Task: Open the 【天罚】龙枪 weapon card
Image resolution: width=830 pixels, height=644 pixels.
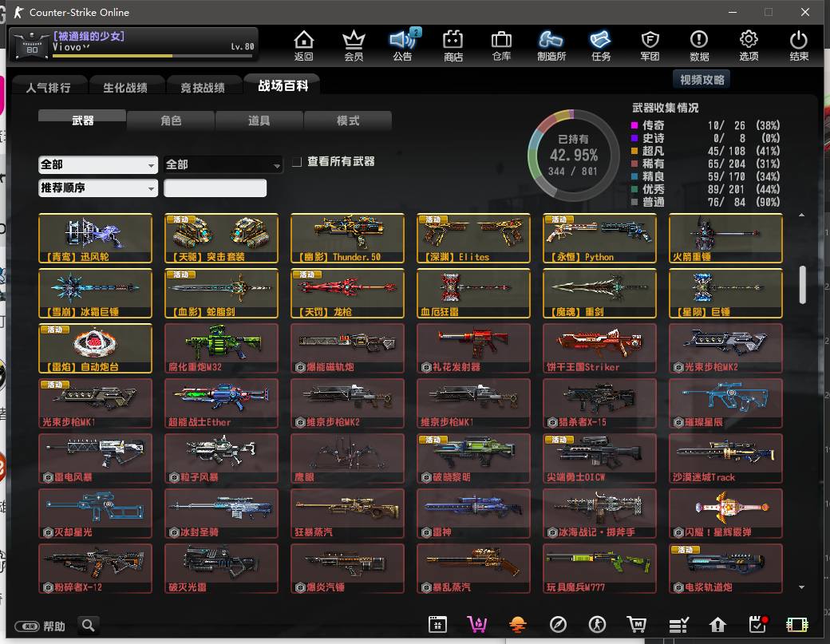Action: (x=347, y=293)
